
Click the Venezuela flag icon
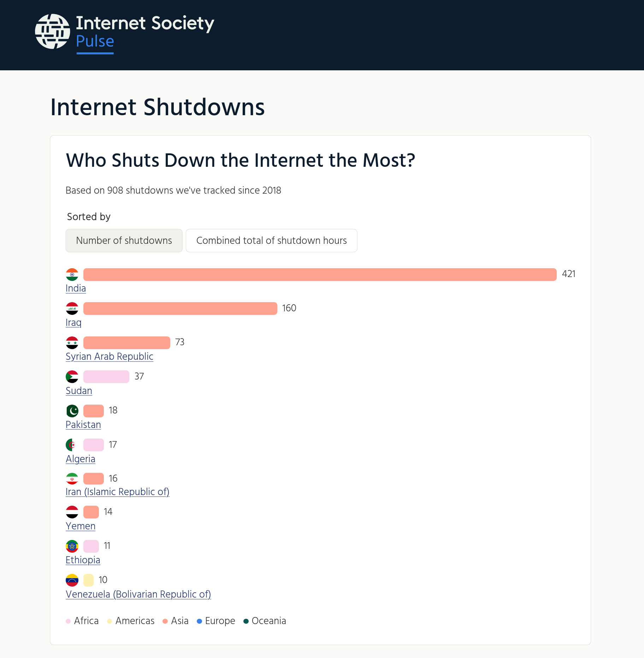(x=72, y=580)
